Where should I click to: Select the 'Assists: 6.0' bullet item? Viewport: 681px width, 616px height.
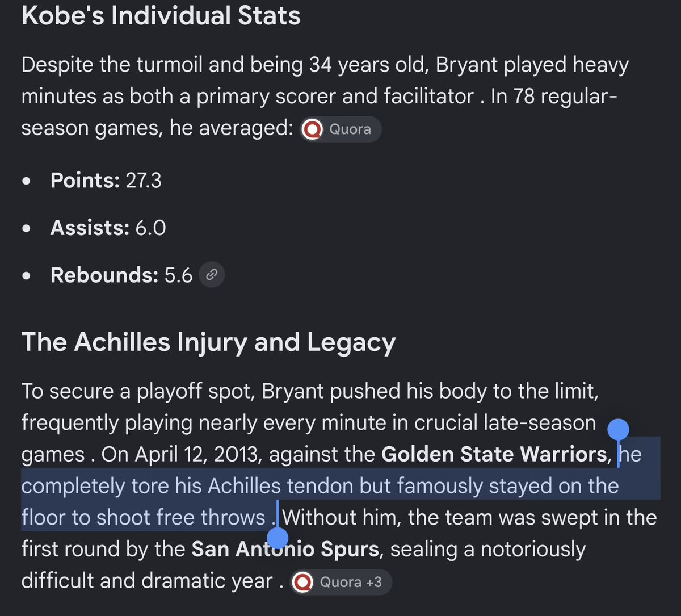108,228
